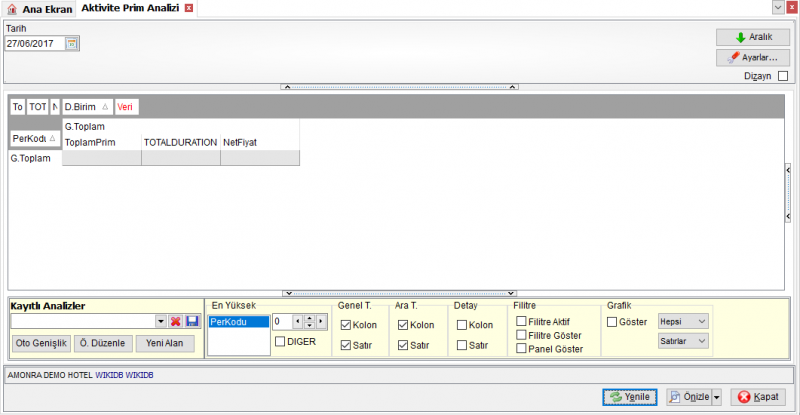Image resolution: width=800 pixels, height=415 pixels.
Task: Enable the Dizayn checkbox
Action: tap(783, 76)
